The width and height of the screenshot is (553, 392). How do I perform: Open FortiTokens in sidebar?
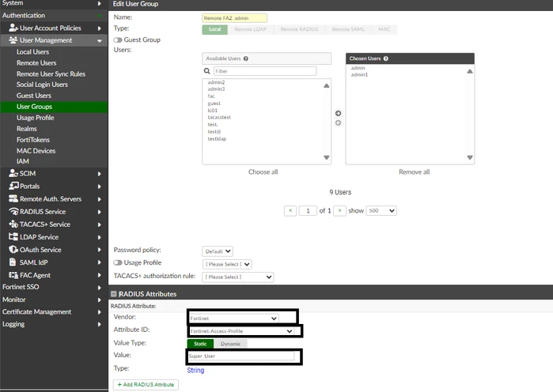click(x=33, y=140)
